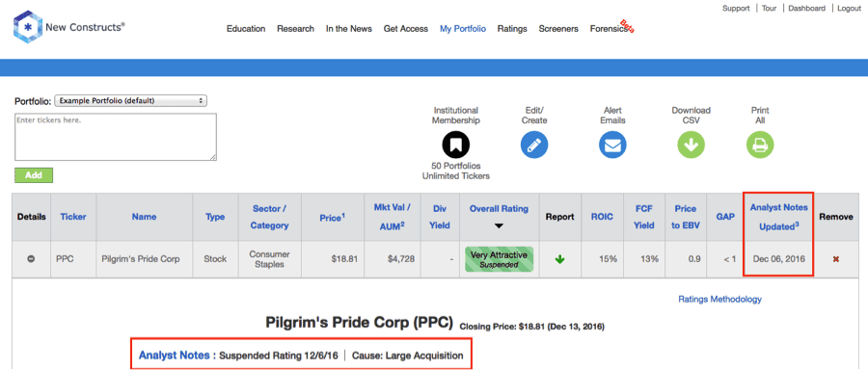Click the Logout link
This screenshot has width=868, height=370.
point(849,9)
